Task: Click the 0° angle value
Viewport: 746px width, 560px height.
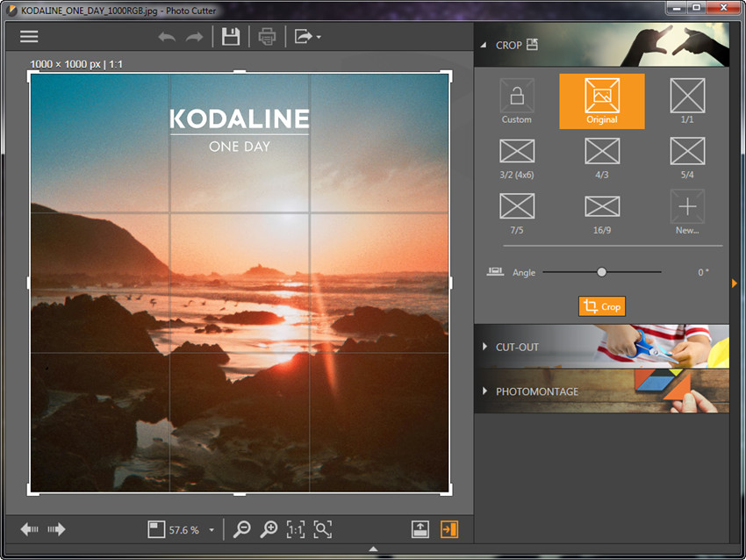Action: click(x=703, y=272)
